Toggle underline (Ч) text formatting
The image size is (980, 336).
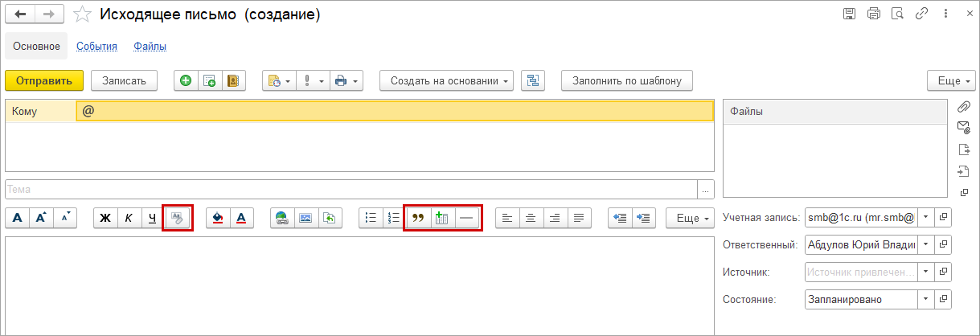tap(152, 218)
